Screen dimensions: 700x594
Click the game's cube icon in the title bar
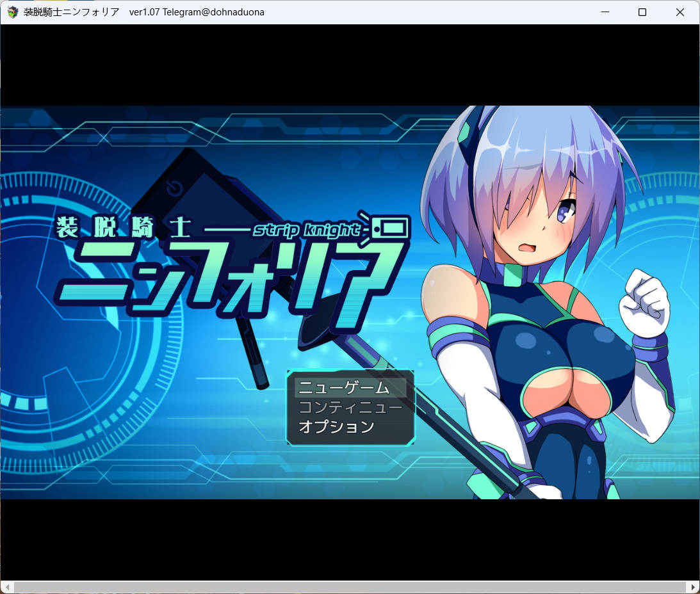tap(12, 12)
